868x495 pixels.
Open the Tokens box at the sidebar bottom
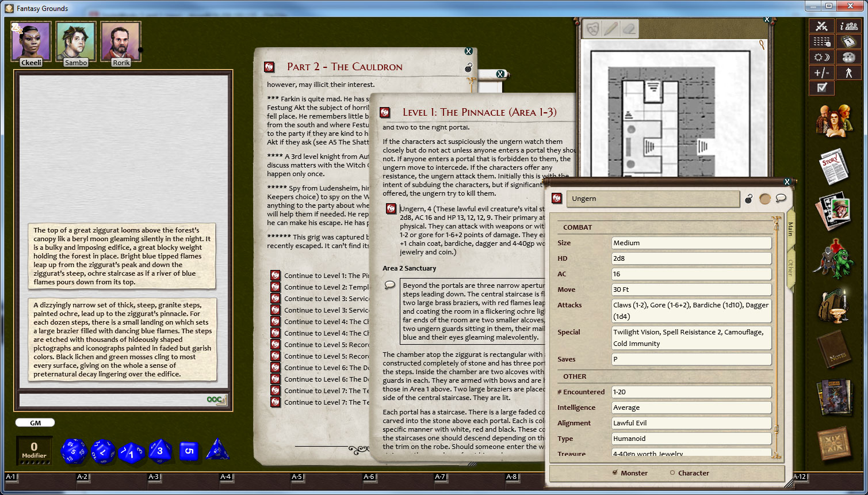pyautogui.click(x=834, y=443)
